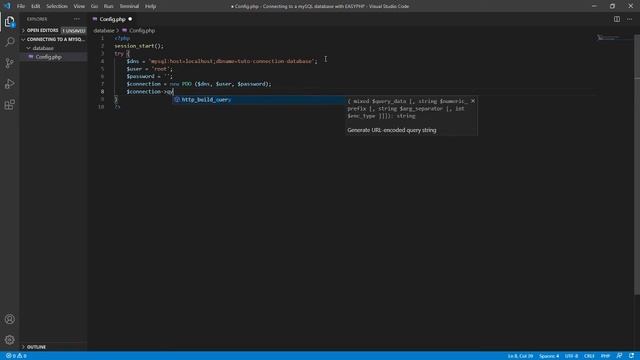The image size is (640, 360).
Task: Open the Source Control view
Action: click(10, 63)
